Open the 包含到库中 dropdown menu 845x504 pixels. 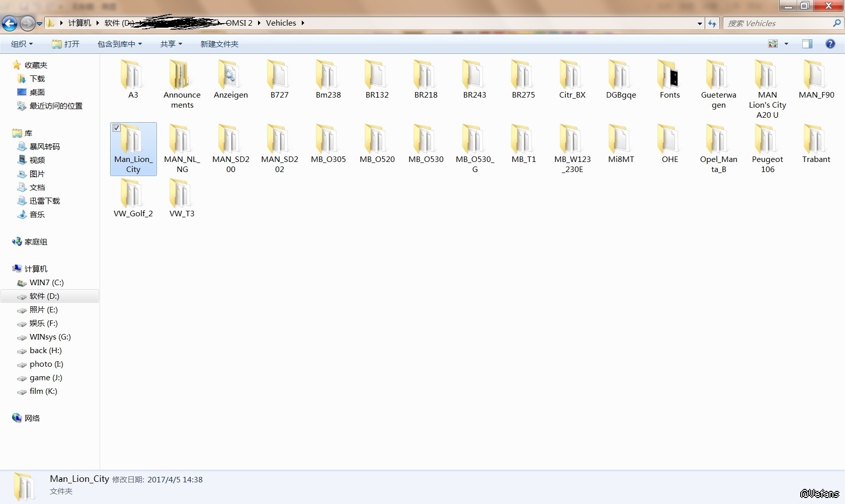(119, 44)
